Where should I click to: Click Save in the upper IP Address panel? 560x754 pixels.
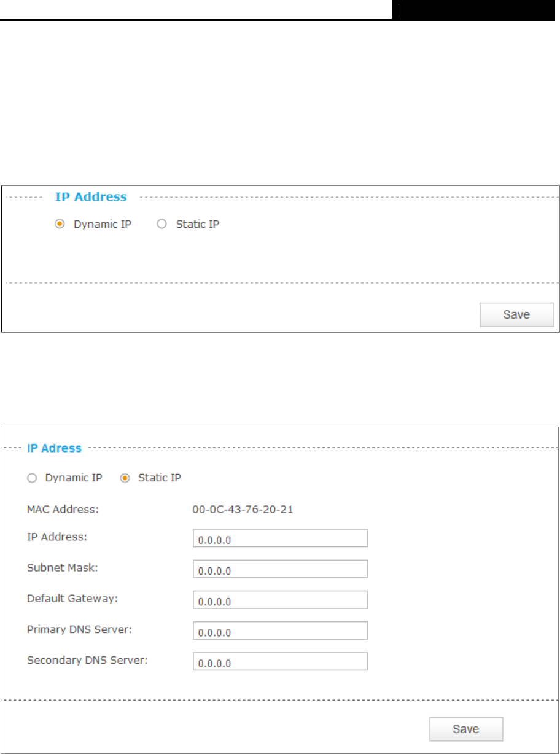pos(516,314)
